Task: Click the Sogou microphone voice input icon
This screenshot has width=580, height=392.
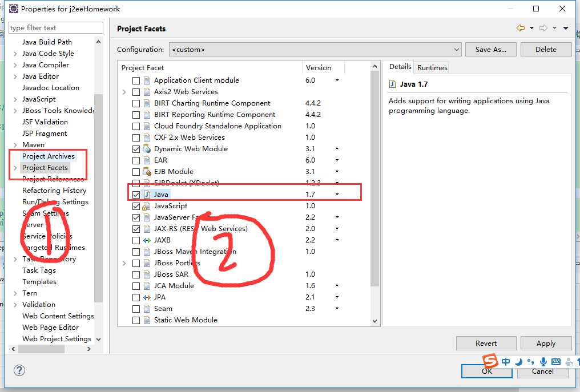Action: point(543,362)
